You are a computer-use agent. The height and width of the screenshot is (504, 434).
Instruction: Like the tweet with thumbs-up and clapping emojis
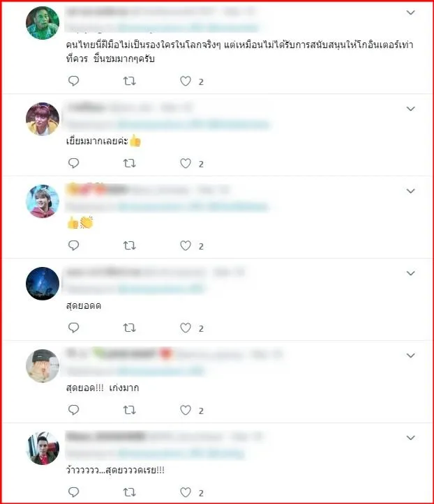click(x=186, y=245)
